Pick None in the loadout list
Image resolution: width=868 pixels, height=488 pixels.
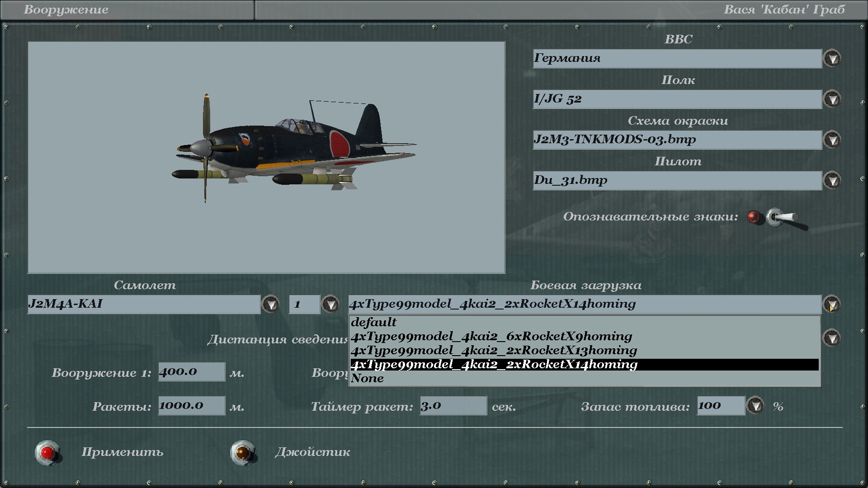coord(367,378)
